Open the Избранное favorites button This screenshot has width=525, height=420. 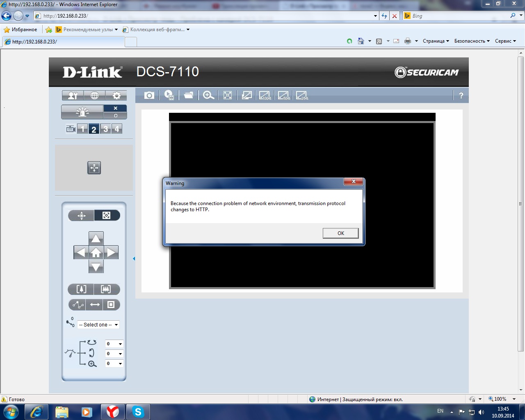point(20,30)
